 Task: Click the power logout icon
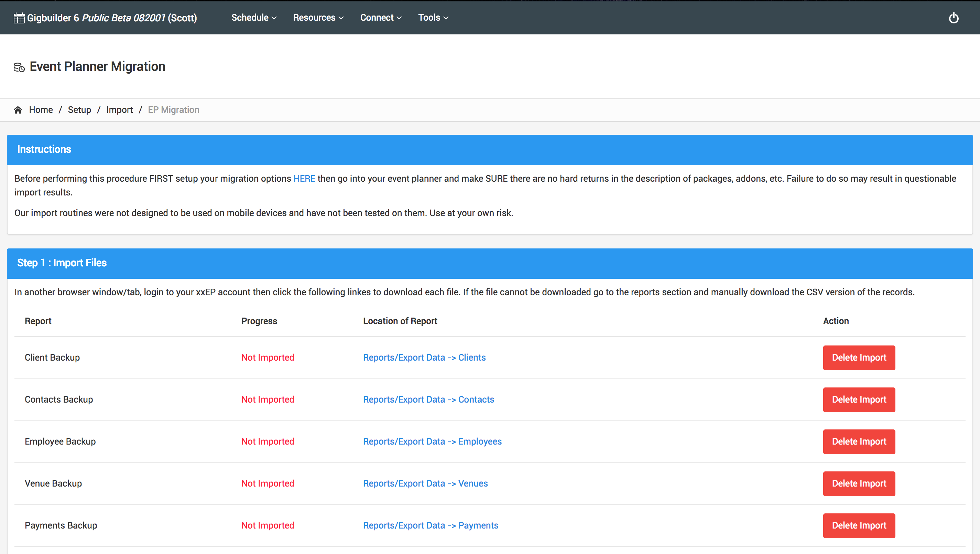(954, 18)
